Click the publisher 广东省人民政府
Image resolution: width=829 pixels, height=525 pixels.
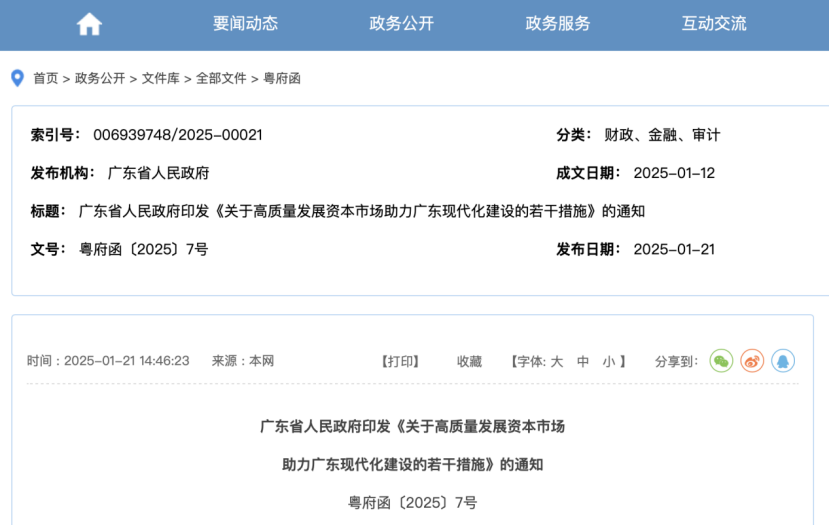(x=159, y=173)
